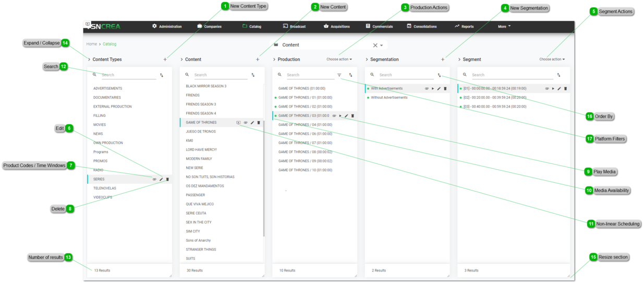The image size is (644, 283).
Task: Open the Broadcast menu
Action: pos(294,26)
